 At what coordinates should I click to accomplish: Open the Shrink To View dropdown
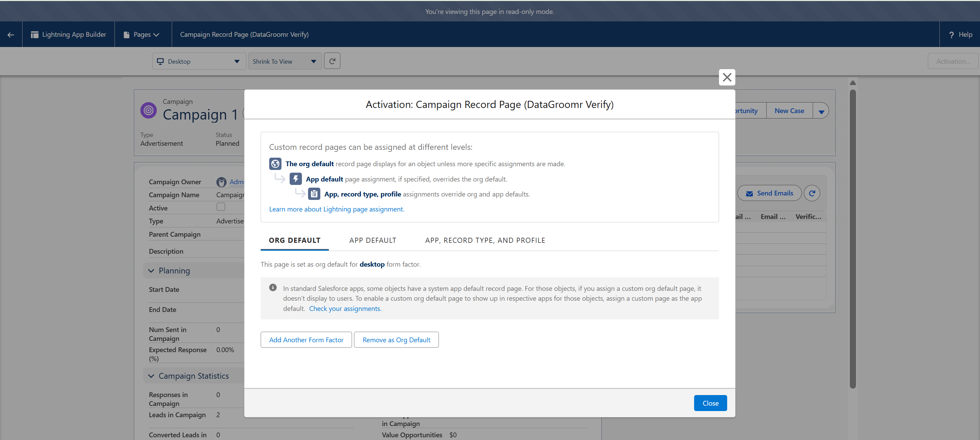coord(285,61)
